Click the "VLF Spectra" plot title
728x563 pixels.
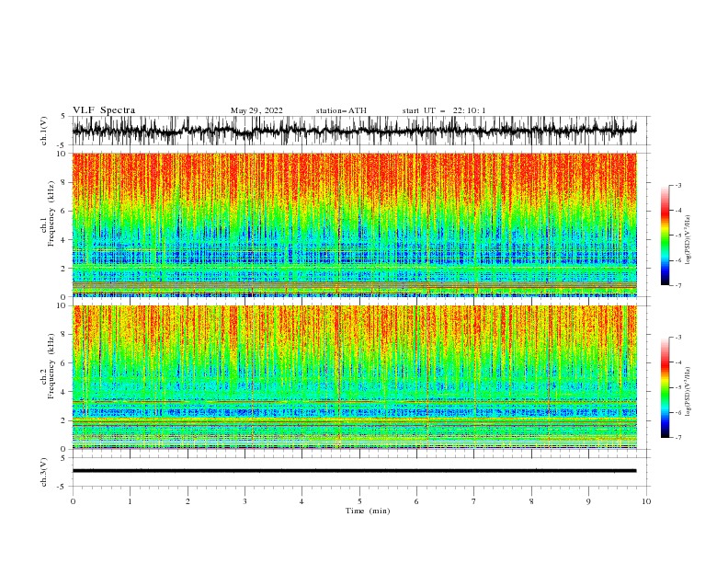pyautogui.click(x=104, y=110)
